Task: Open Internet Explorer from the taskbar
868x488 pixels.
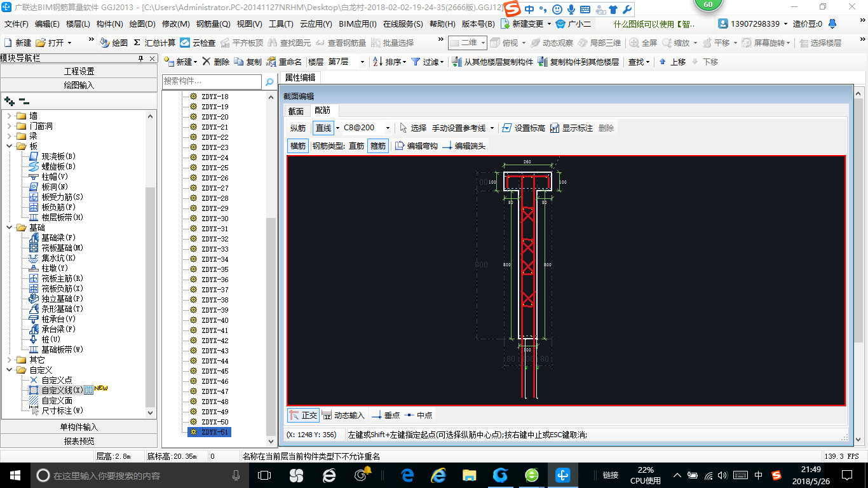Action: [438, 475]
